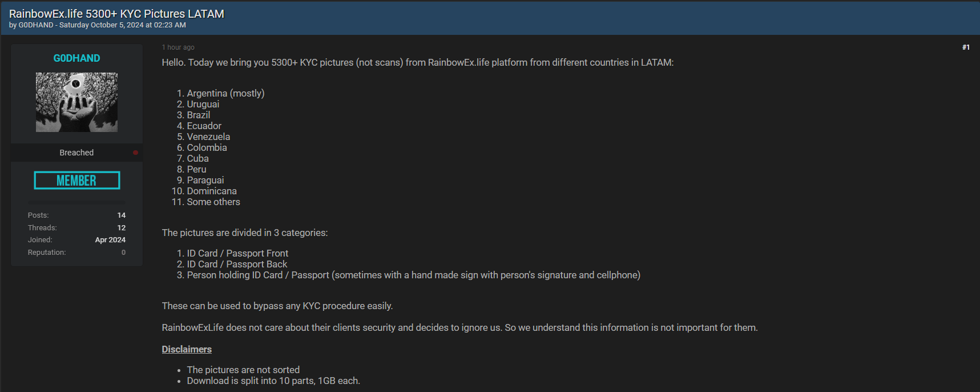Click the underlined Disclaimers heading
This screenshot has height=392, width=980.
pyautogui.click(x=187, y=349)
